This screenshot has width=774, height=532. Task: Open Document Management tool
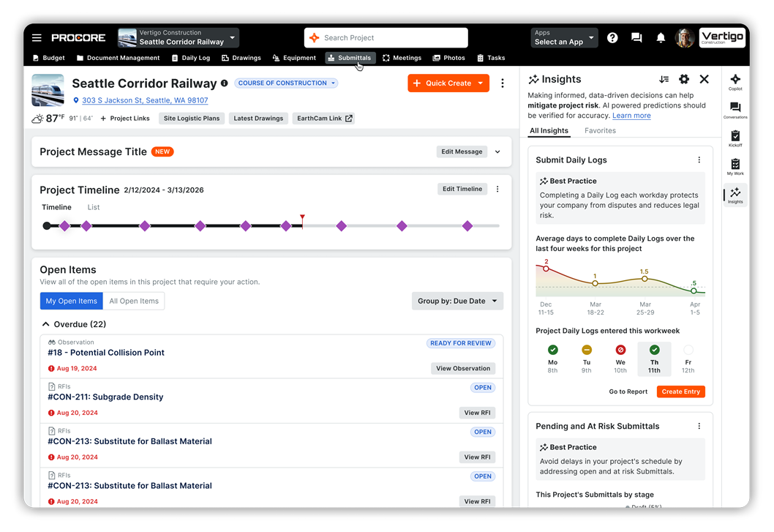tap(118, 58)
